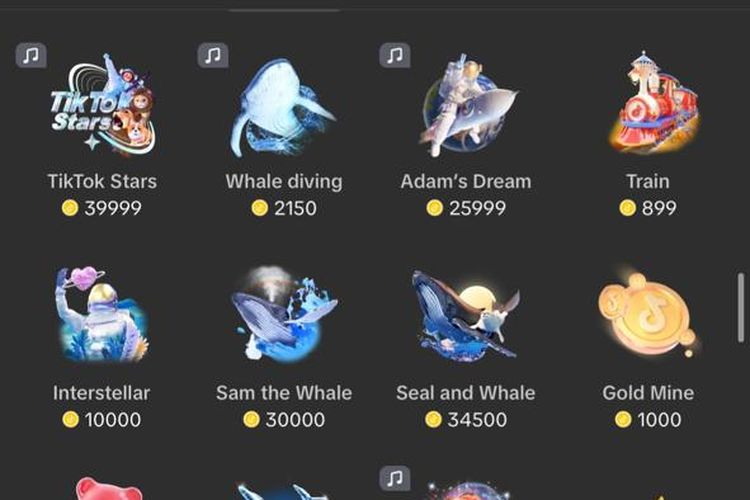
Task: Select the TikTok Stars gift icon
Action: point(103,105)
